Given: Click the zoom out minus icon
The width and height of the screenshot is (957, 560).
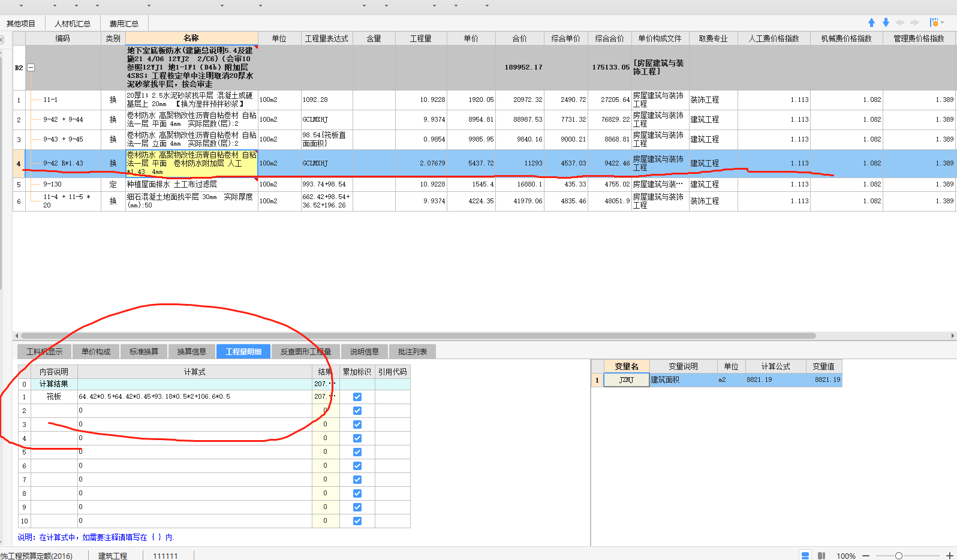Looking at the screenshot, I should (x=866, y=556).
